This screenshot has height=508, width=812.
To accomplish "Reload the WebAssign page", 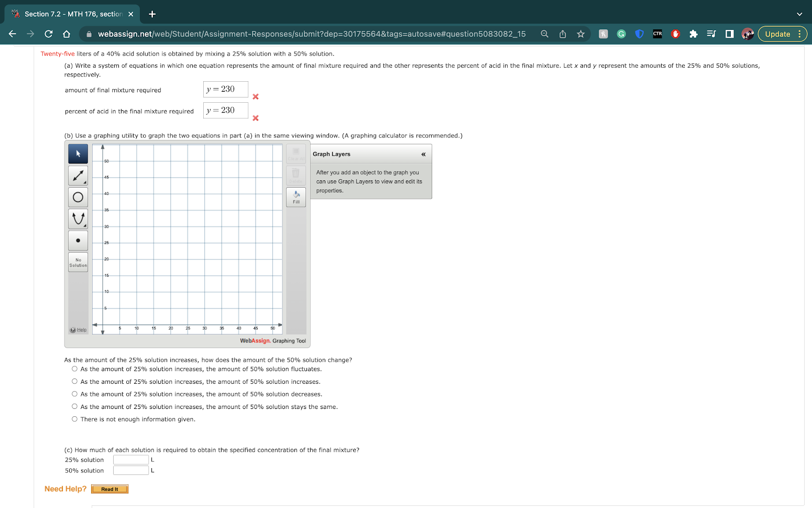I will coord(49,34).
